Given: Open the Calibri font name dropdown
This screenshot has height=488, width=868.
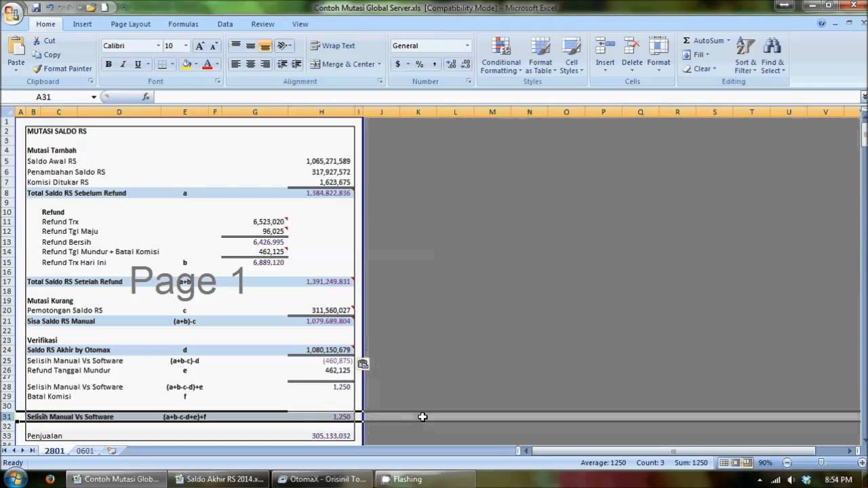Looking at the screenshot, I should pyautogui.click(x=159, y=46).
